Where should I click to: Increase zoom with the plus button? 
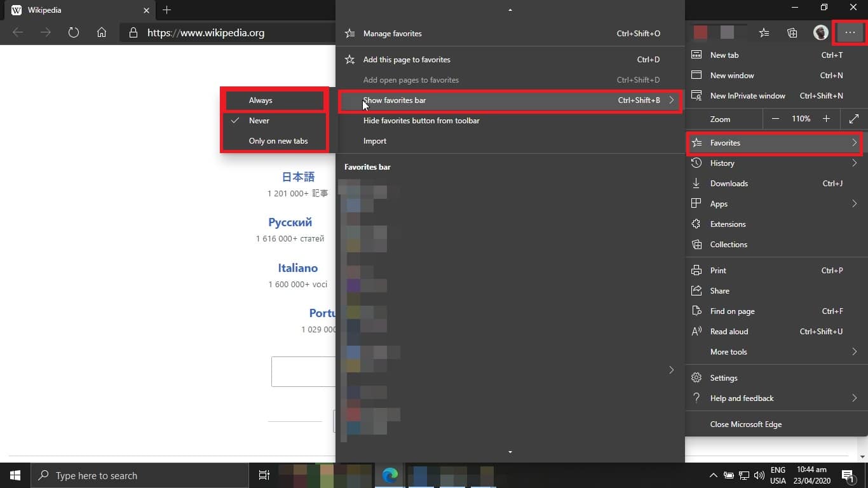(x=826, y=119)
